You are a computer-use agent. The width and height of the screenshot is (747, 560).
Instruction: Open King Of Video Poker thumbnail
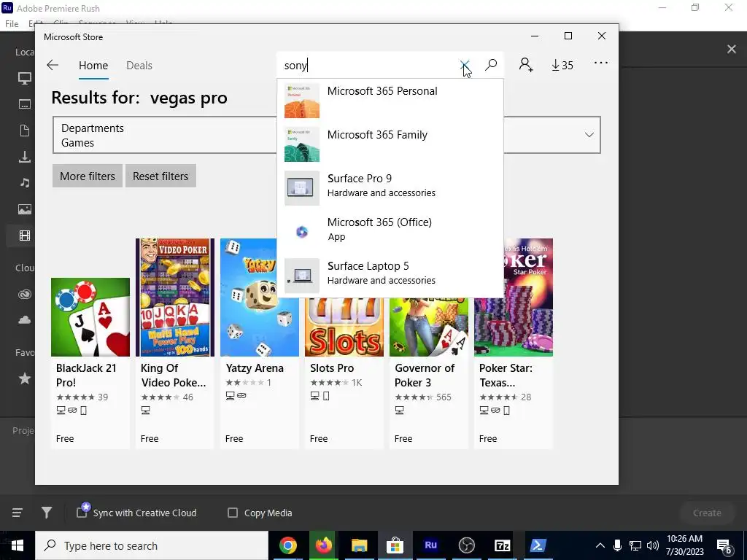(175, 297)
